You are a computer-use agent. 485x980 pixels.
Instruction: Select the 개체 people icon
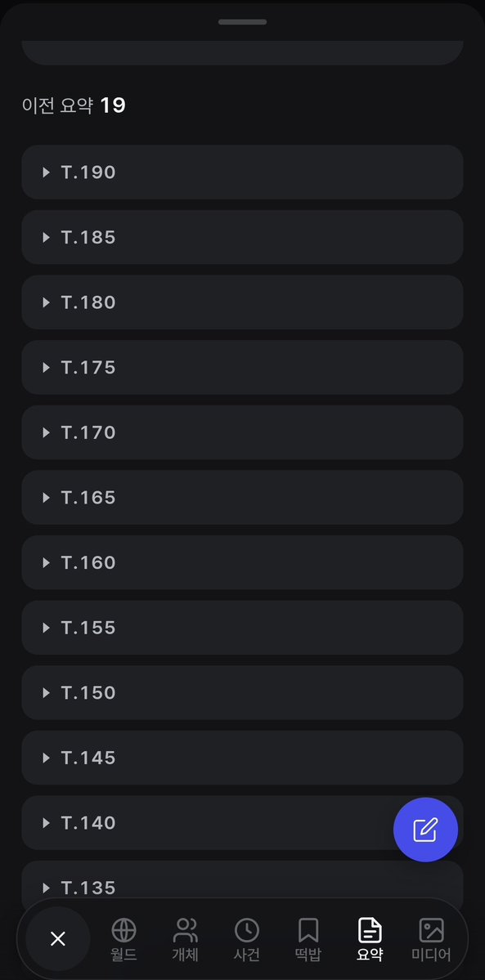tap(185, 930)
